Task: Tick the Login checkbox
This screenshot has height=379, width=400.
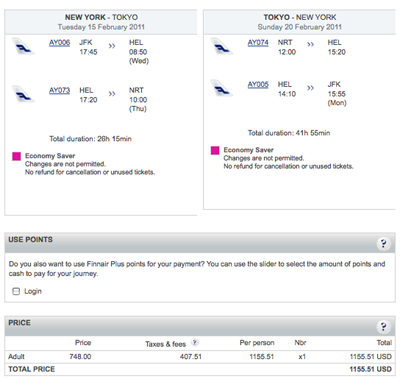Action: coord(16,291)
